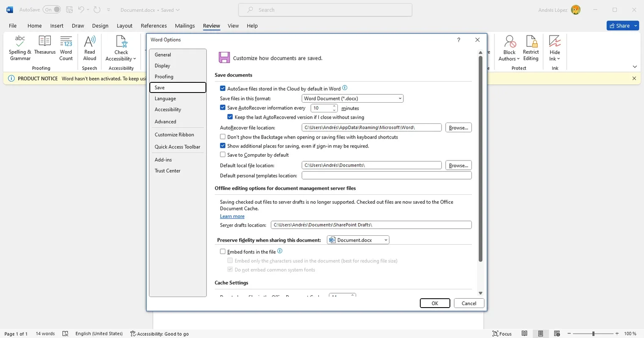Screen dimensions: 644x338
Task: Click scroll down arrow in options pane
Action: click(480, 293)
